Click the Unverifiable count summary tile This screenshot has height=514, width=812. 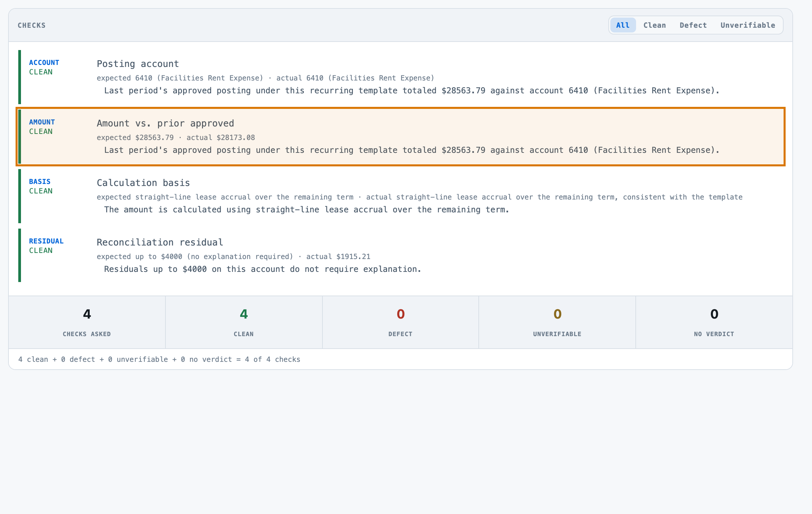(x=557, y=322)
